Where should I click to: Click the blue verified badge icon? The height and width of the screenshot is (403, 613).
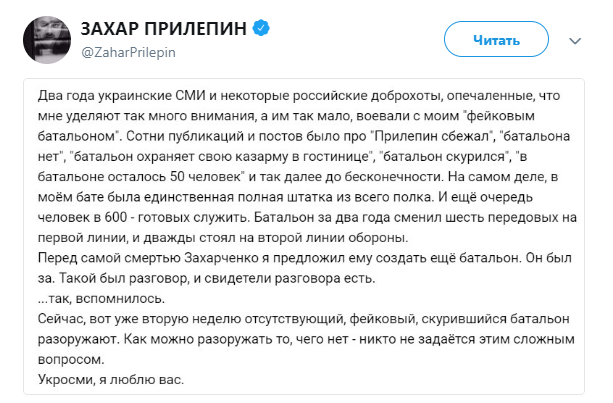point(263,28)
